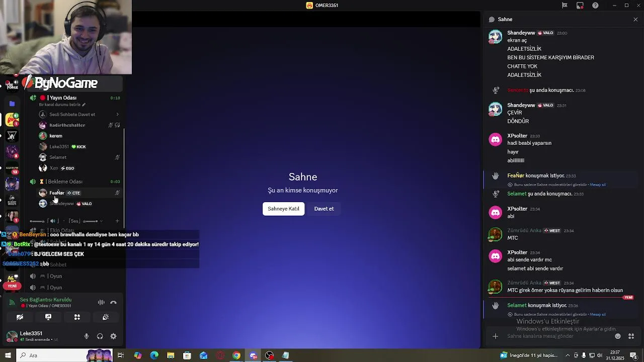Click the Sahneye Katıl button

tap(283, 209)
